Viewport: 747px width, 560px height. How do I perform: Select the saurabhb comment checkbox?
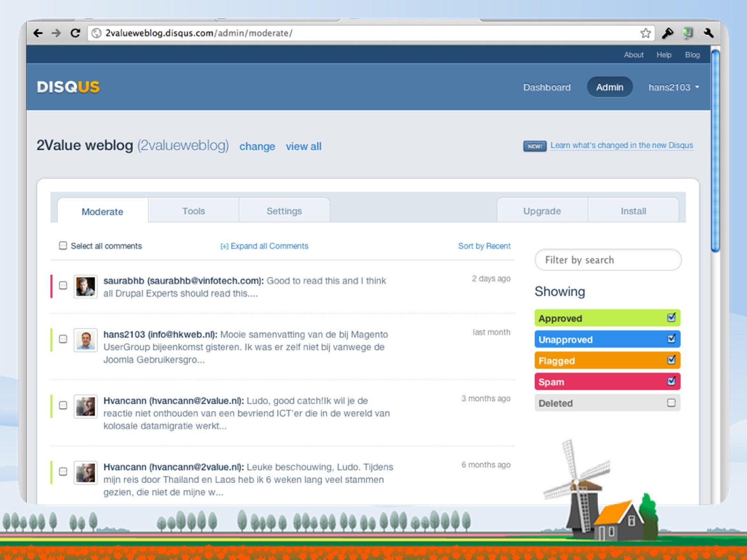point(63,285)
